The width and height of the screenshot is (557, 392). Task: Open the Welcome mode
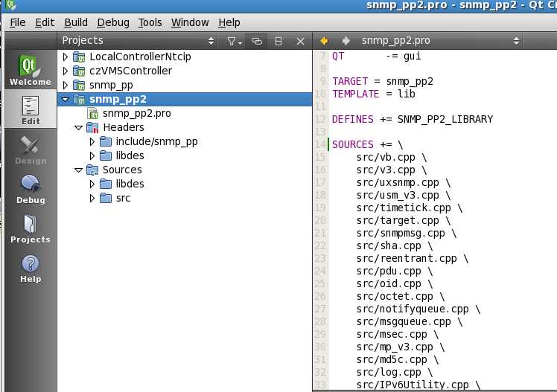(x=31, y=70)
